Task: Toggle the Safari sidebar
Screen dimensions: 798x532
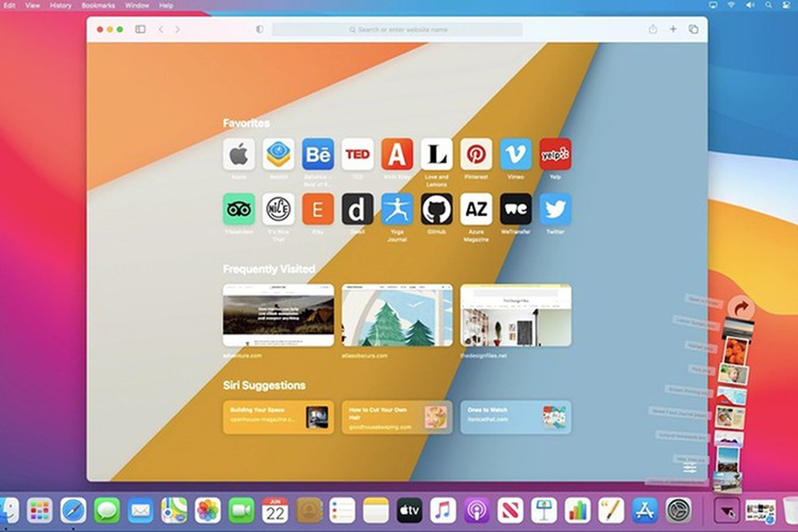Action: coord(141,30)
